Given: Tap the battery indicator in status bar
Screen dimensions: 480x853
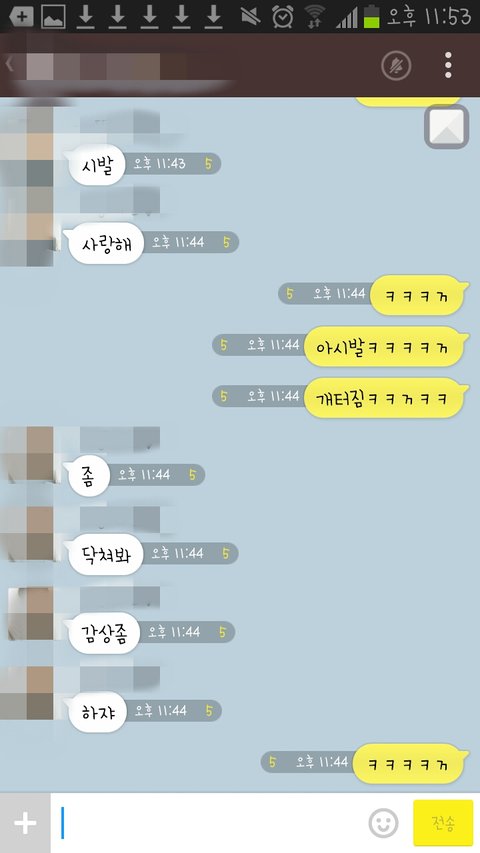Looking at the screenshot, I should (x=372, y=16).
